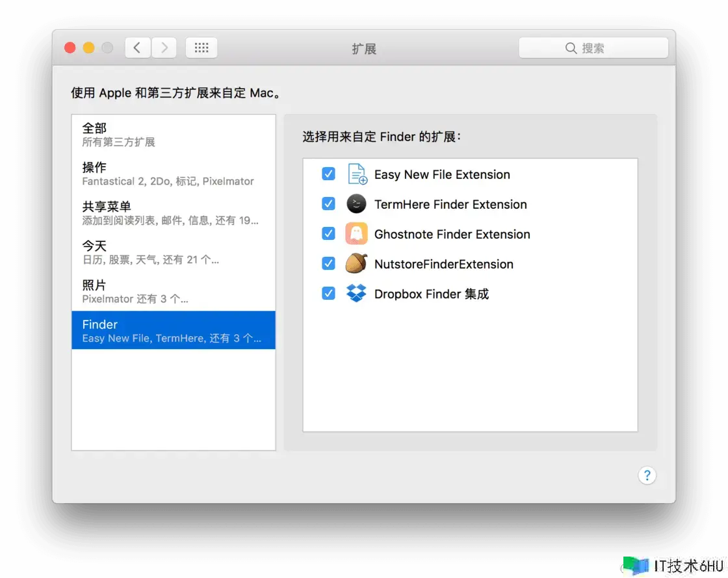Image resolution: width=728 pixels, height=578 pixels.
Task: Show all preferences grid icon
Action: 201,48
